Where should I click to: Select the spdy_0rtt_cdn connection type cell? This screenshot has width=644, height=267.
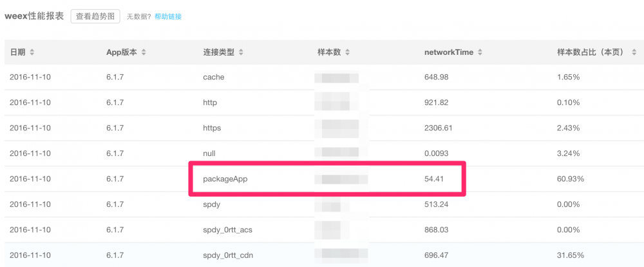click(228, 255)
